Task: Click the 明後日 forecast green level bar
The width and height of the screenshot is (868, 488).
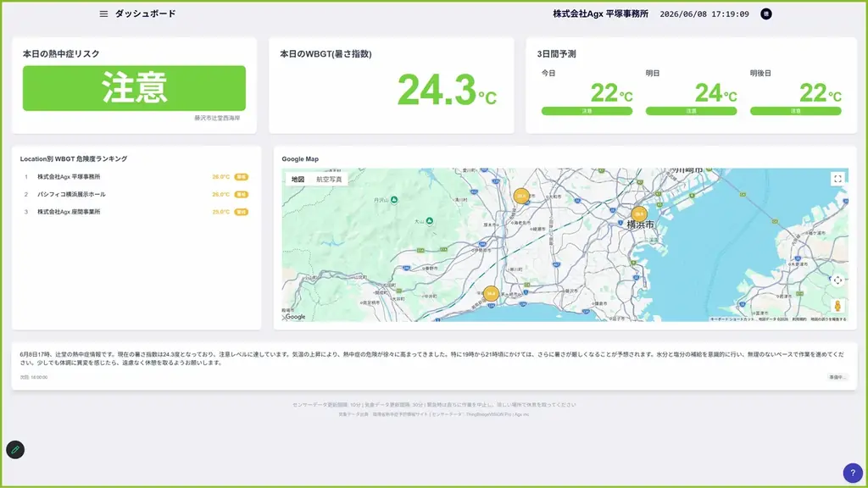Action: point(795,111)
